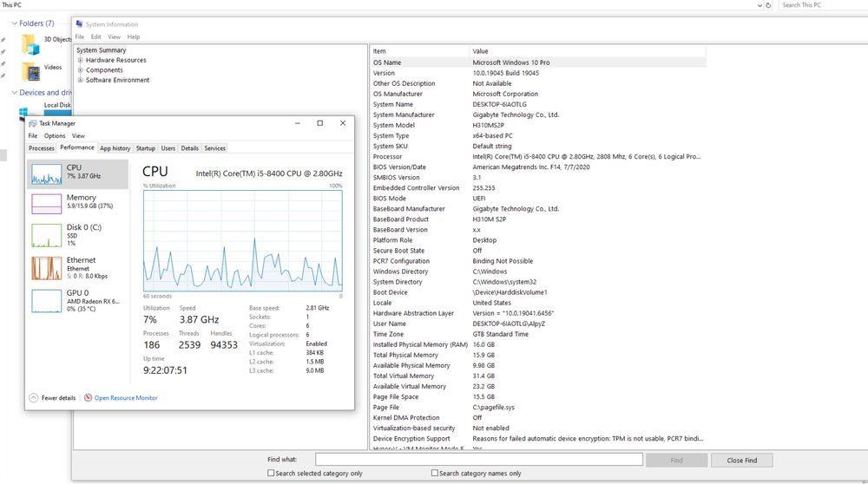Select the Memory usage thumbnail graph
The height and width of the screenshot is (484, 868).
tap(47, 204)
